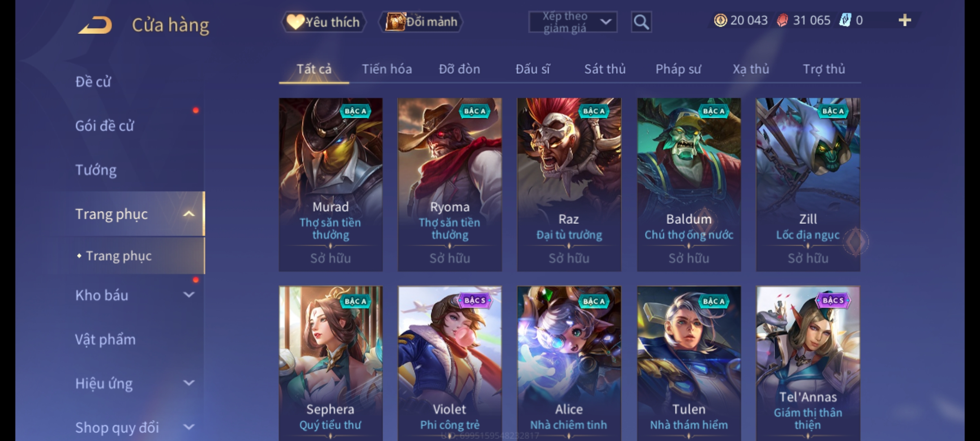Open Đổi mảnh fragment exchange
The height and width of the screenshot is (441, 980).
tap(421, 22)
